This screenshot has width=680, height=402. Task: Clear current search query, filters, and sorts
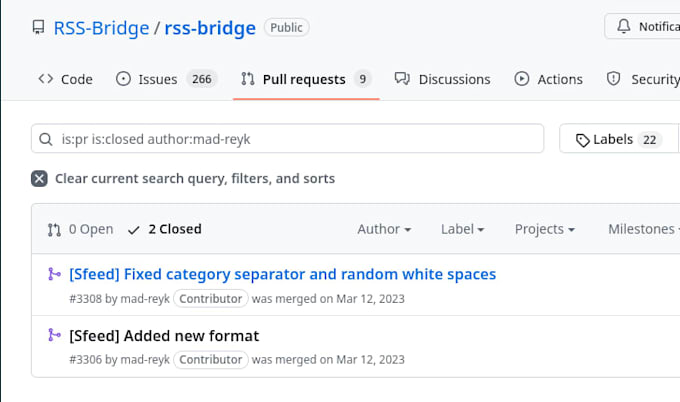[183, 179]
